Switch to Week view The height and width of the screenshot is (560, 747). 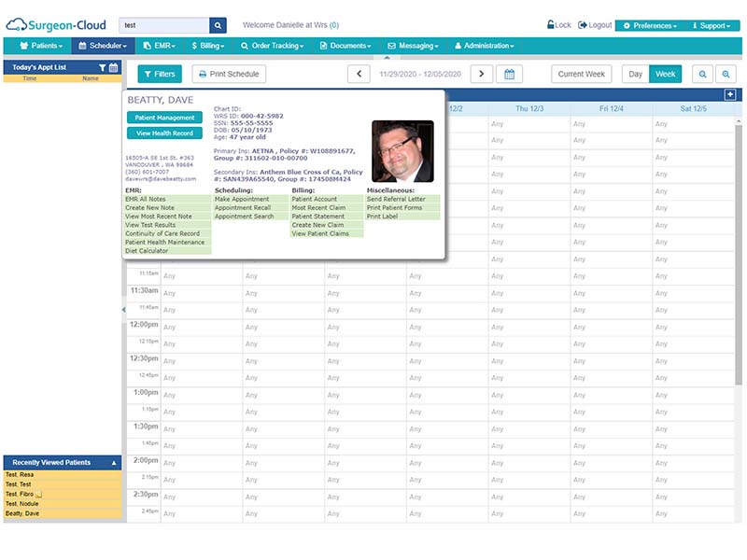coord(665,74)
